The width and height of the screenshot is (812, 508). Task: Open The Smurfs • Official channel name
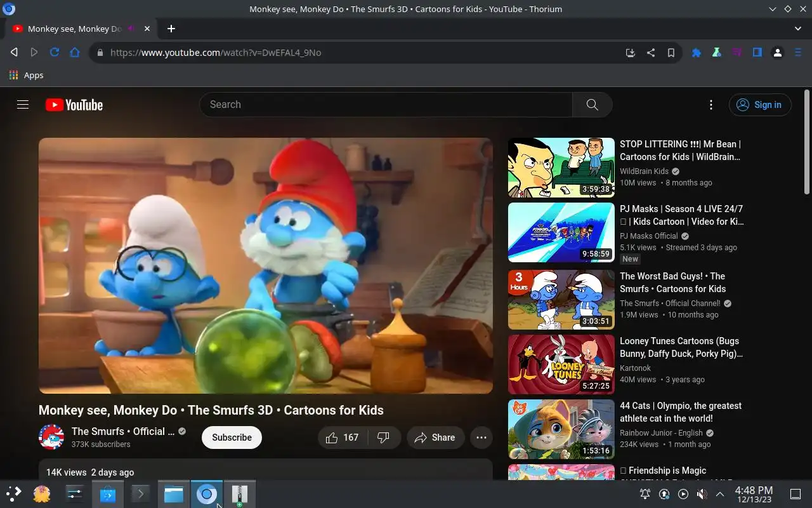[x=123, y=431]
